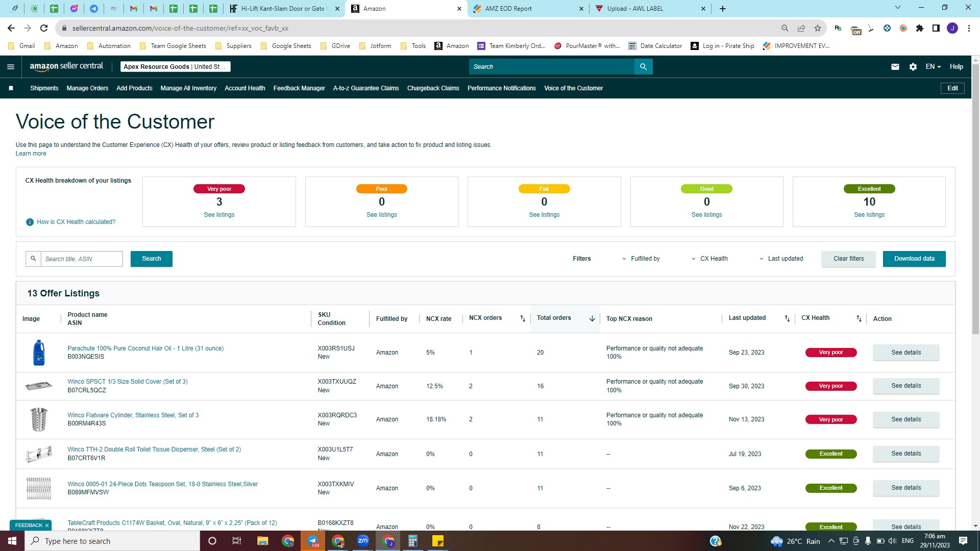
Task: Click the Help link in the header
Action: [956, 67]
